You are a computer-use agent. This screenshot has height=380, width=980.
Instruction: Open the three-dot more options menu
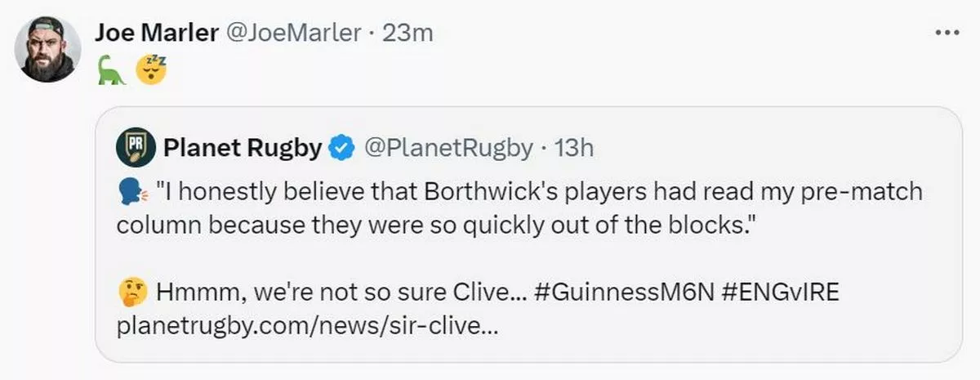[x=947, y=33]
